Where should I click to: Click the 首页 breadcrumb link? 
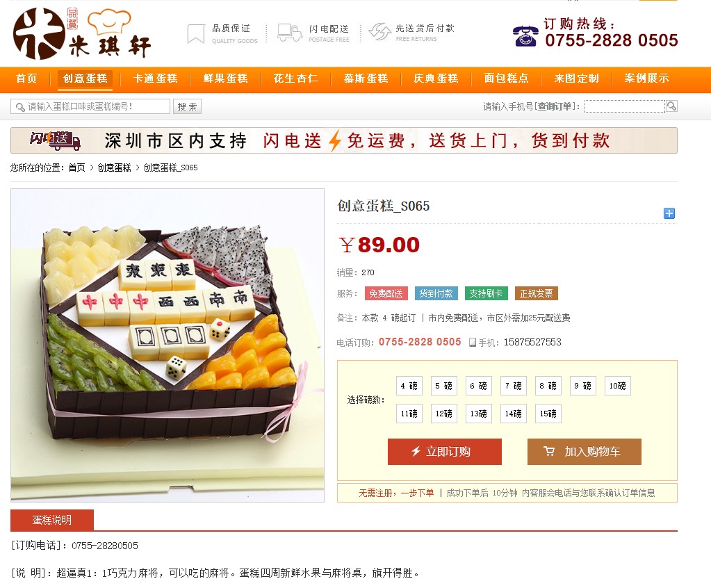click(x=76, y=168)
